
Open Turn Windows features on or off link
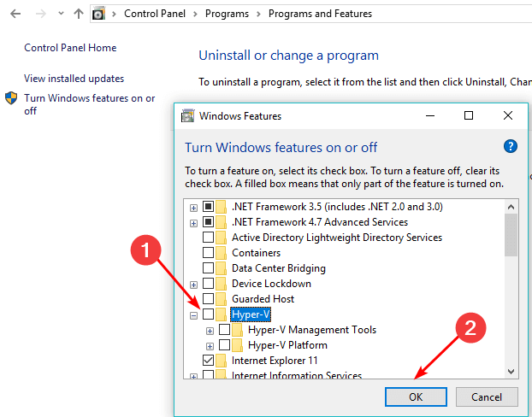pyautogui.click(x=90, y=104)
